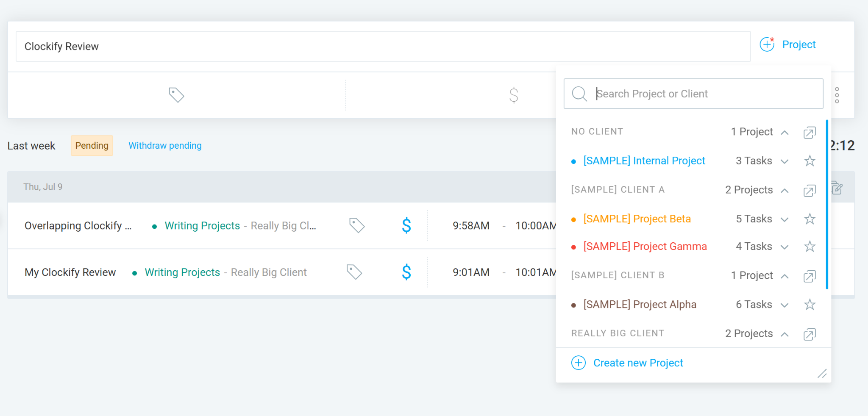Click the My Clockify Review entry description
The width and height of the screenshot is (868, 416).
pos(70,272)
